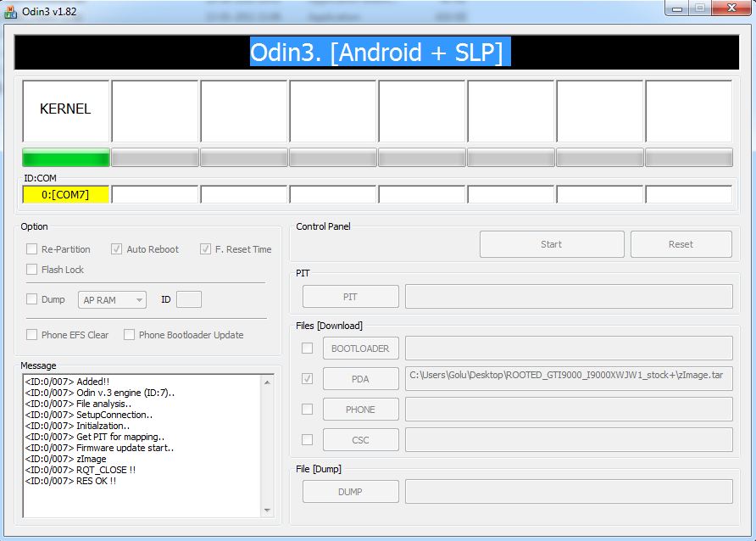Viewport: 756px width, 541px height.
Task: Select the PHONE file button
Action: (360, 410)
